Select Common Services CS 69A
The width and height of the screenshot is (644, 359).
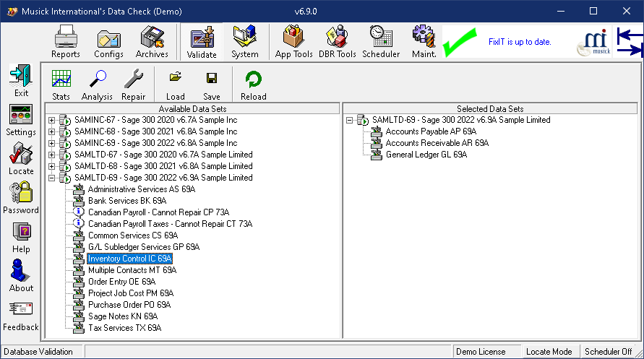coord(133,235)
